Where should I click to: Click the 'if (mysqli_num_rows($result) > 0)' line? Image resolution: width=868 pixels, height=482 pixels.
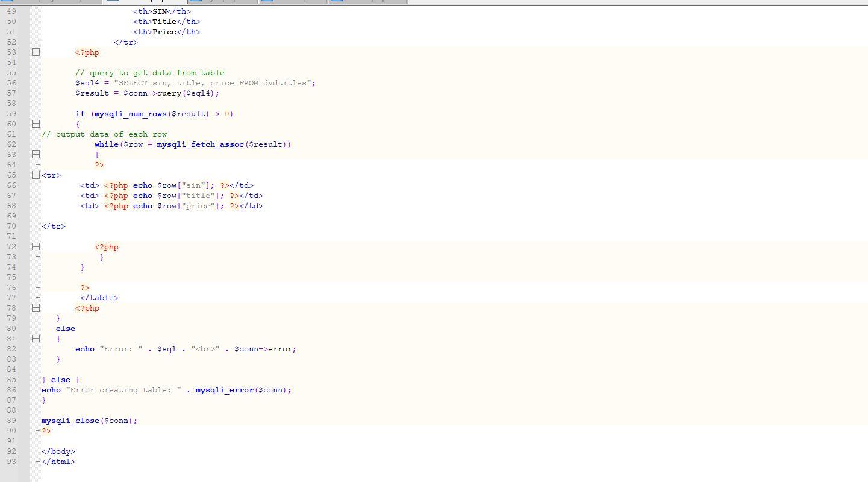(154, 114)
